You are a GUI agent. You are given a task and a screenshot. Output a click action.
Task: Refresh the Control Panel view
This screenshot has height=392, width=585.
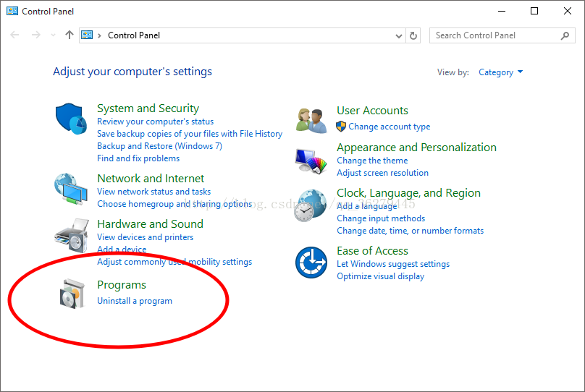click(413, 35)
